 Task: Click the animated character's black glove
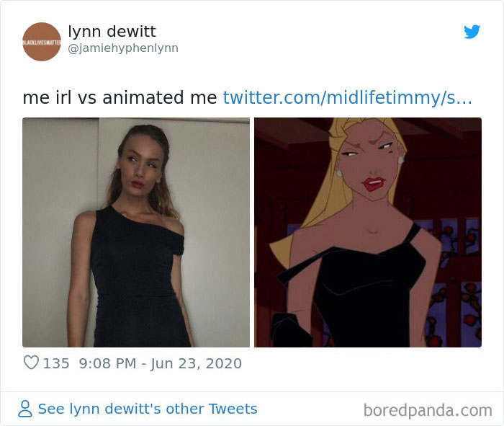pyautogui.click(x=291, y=330)
